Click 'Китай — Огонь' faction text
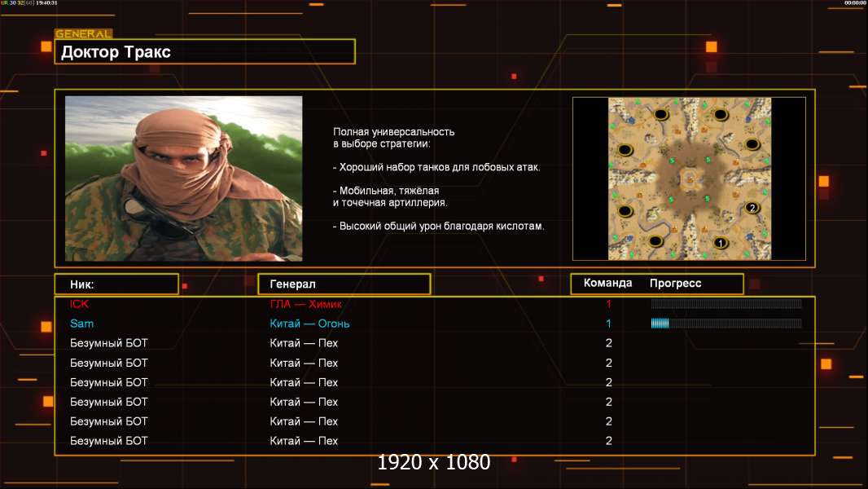The height and width of the screenshot is (489, 868). point(309,324)
